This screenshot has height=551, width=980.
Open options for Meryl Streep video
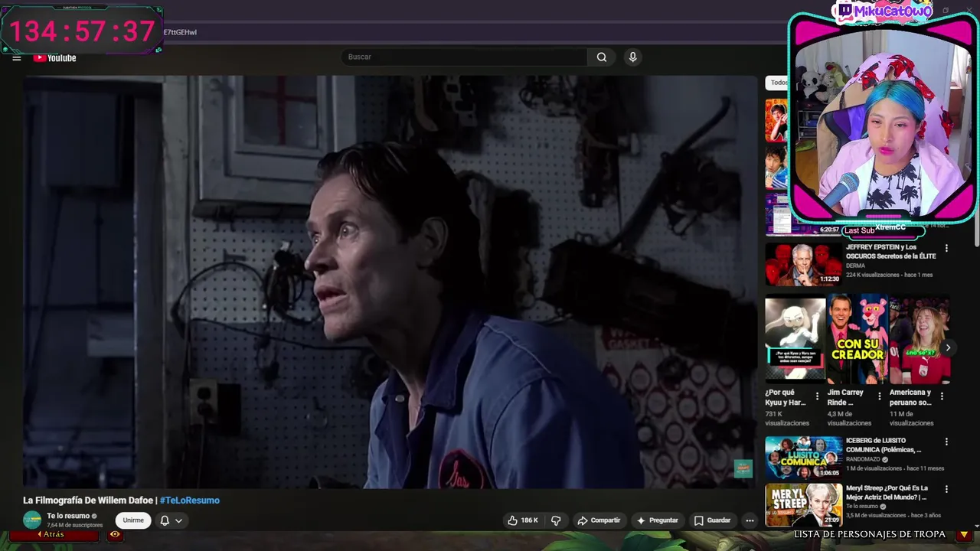tap(946, 489)
